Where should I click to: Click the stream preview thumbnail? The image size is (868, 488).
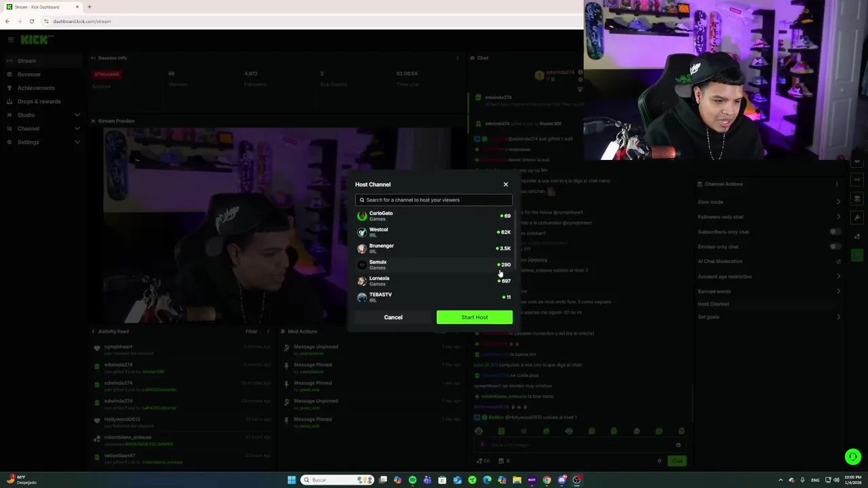277,226
